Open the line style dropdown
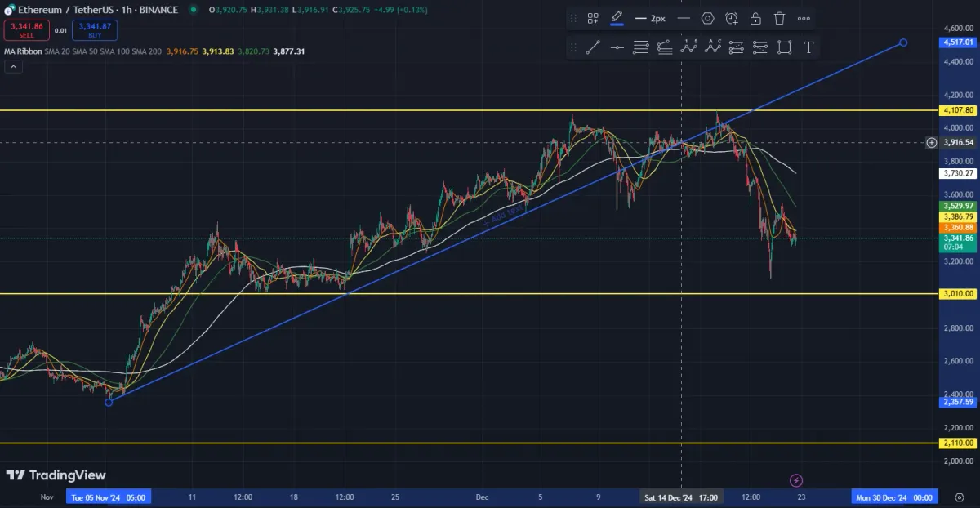 [x=684, y=18]
